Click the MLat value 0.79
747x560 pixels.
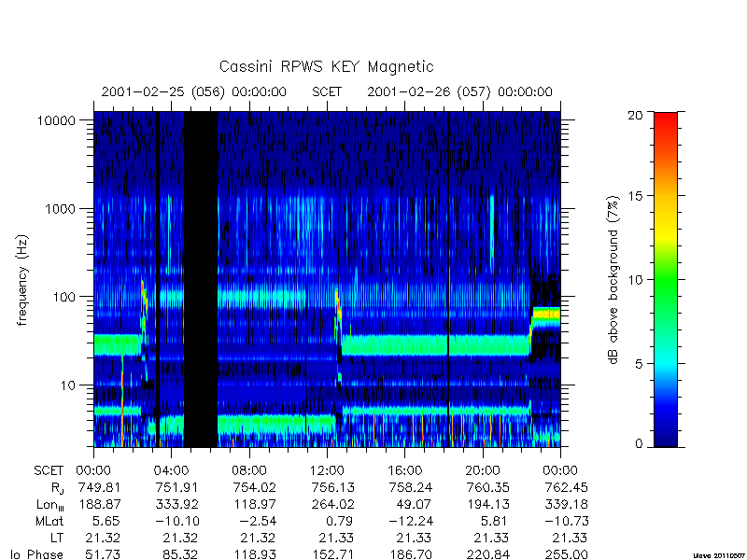click(x=340, y=522)
